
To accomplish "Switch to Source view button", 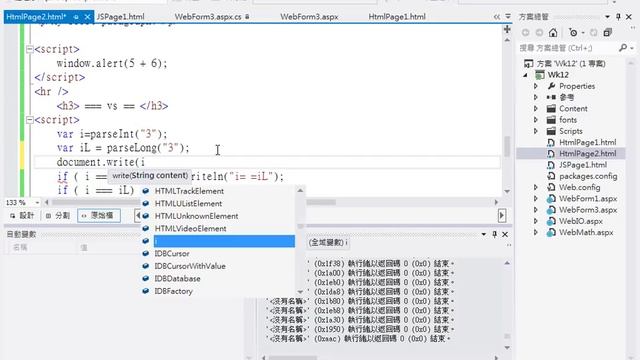I will pyautogui.click(x=99, y=216).
